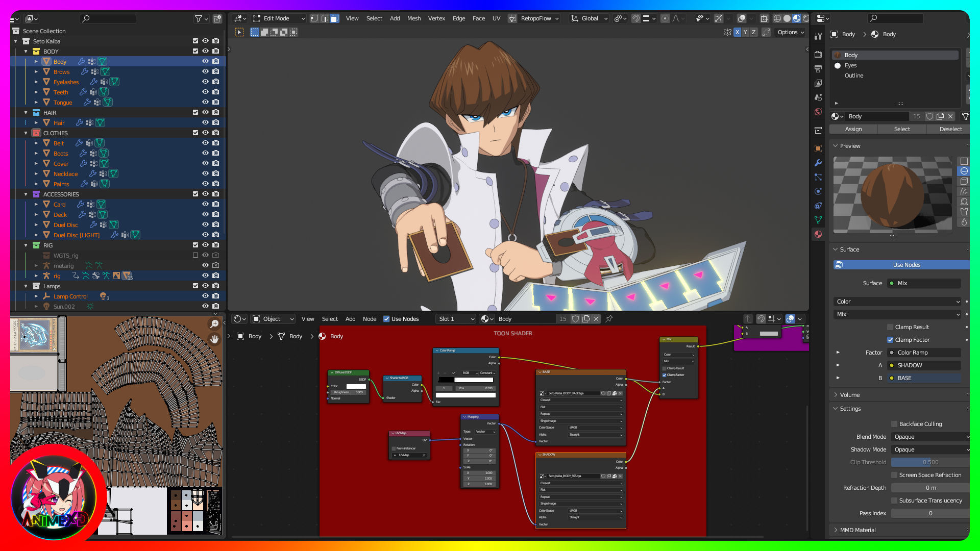Open the Edge menu
This screenshot has height=551, width=980.
tap(459, 18)
